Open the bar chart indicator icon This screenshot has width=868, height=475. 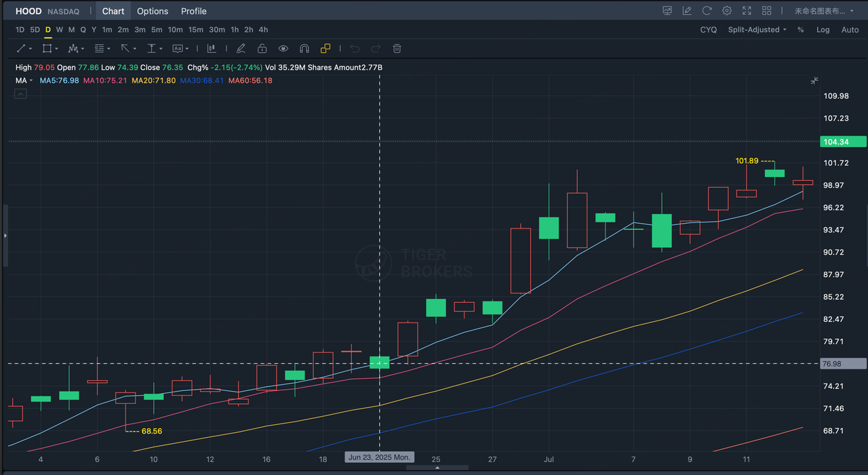point(212,48)
